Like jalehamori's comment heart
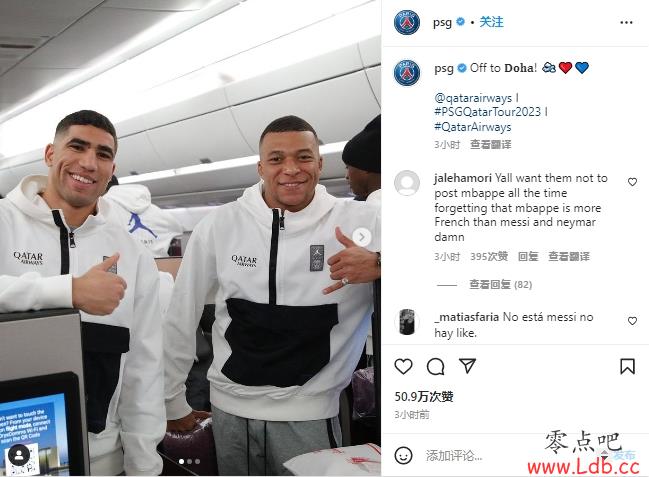This screenshot has width=649, height=477. pos(632,182)
